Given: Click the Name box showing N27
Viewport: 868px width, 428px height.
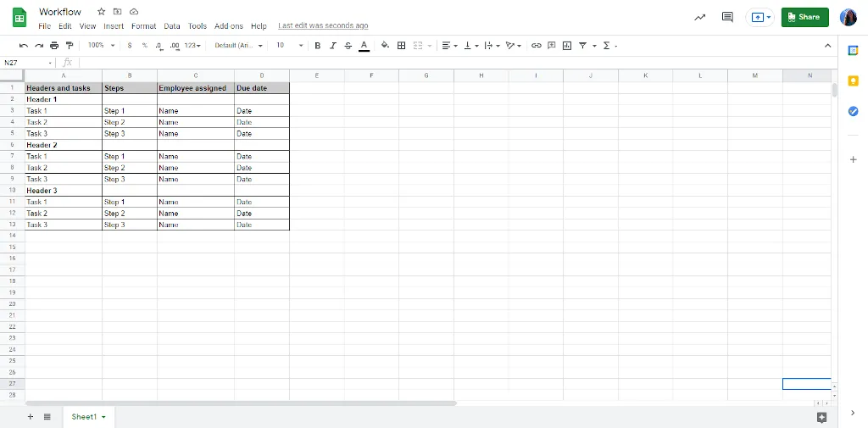Looking at the screenshot, I should point(28,63).
